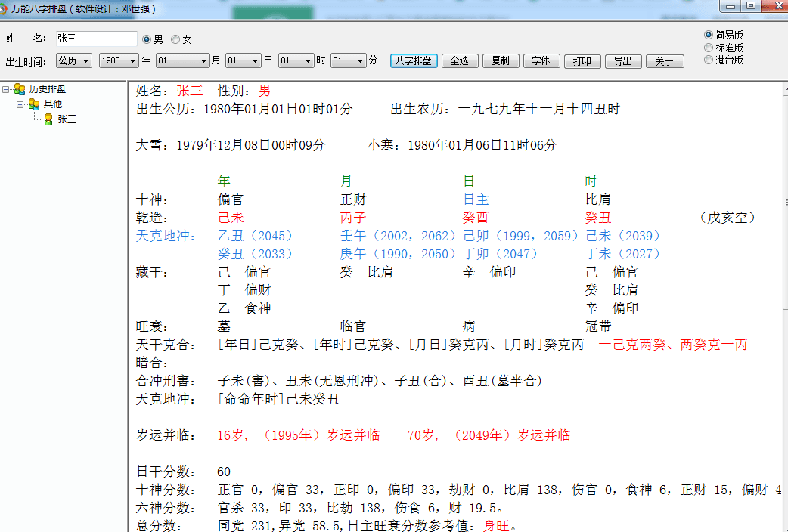The height and width of the screenshot is (532, 788).
Task: Select the 女 gender radio button
Action: (x=175, y=39)
